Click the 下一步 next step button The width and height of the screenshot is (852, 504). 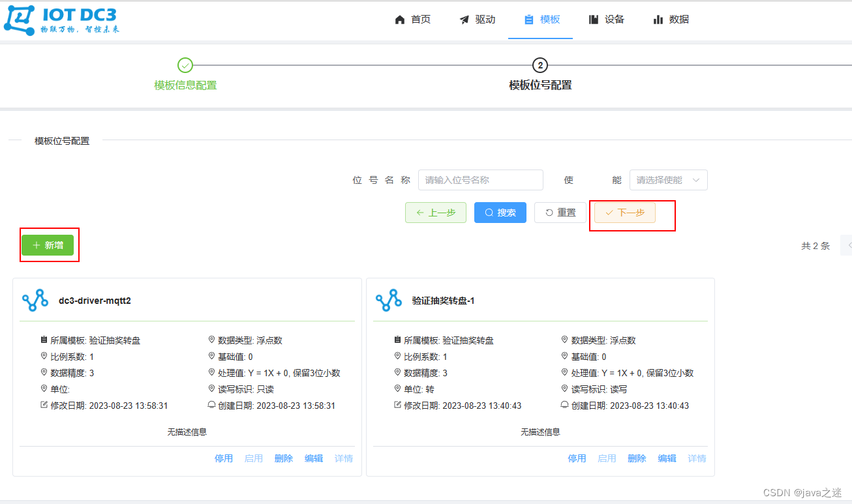(x=625, y=213)
